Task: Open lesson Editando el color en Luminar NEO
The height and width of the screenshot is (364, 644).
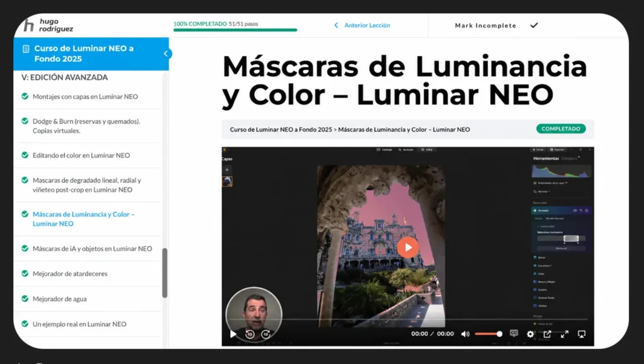Action: coord(81,156)
